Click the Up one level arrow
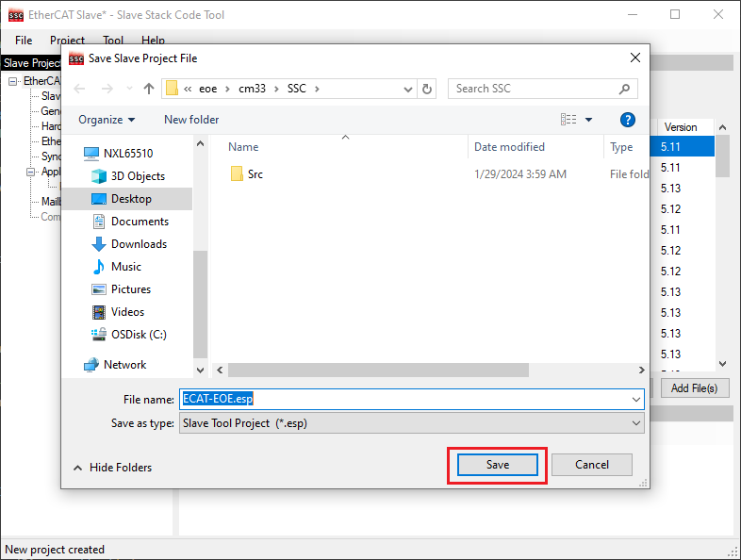This screenshot has width=741, height=560. tap(149, 89)
